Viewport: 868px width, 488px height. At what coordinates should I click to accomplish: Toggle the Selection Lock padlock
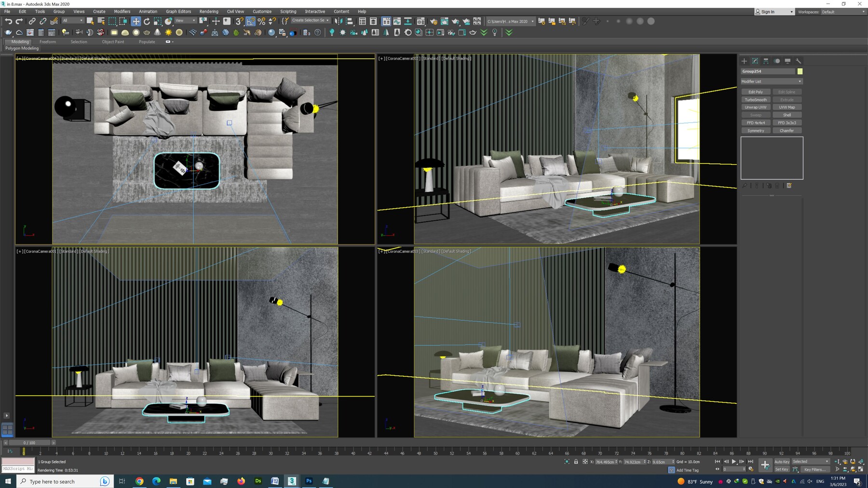[576, 462]
